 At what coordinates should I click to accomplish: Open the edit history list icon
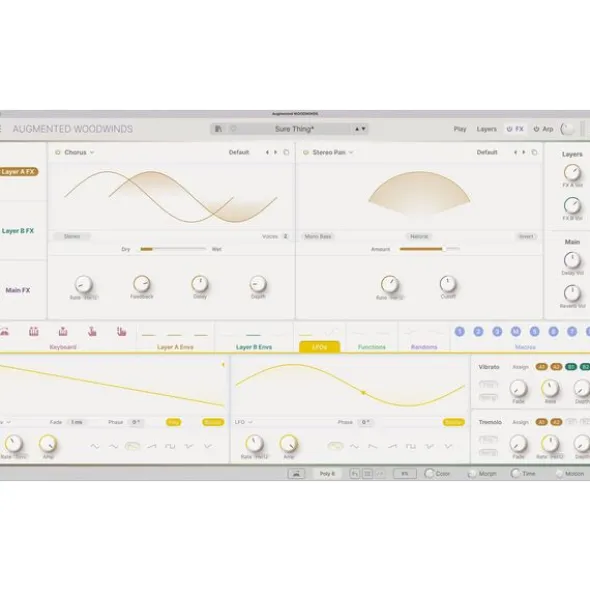tap(368, 473)
